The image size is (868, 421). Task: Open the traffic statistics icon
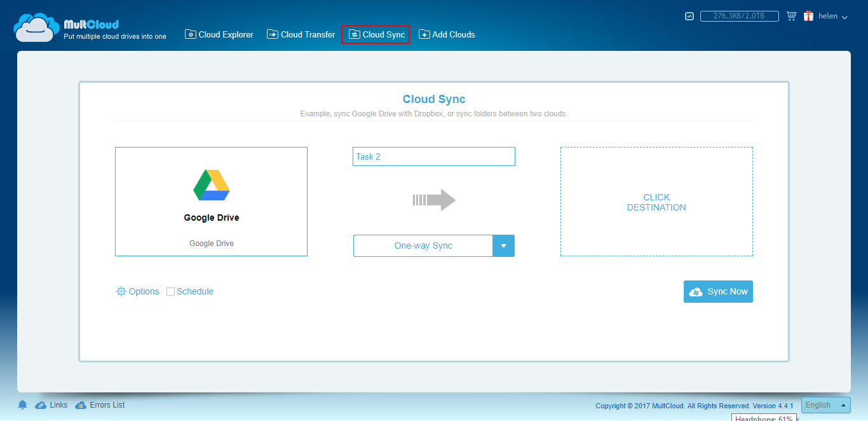689,17
